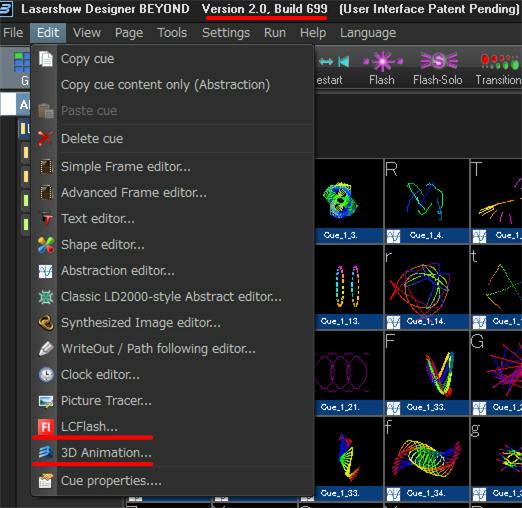Select cue thumbnail Cue_1_4 labeled R
The width and height of the screenshot is (522, 508).
click(427, 201)
